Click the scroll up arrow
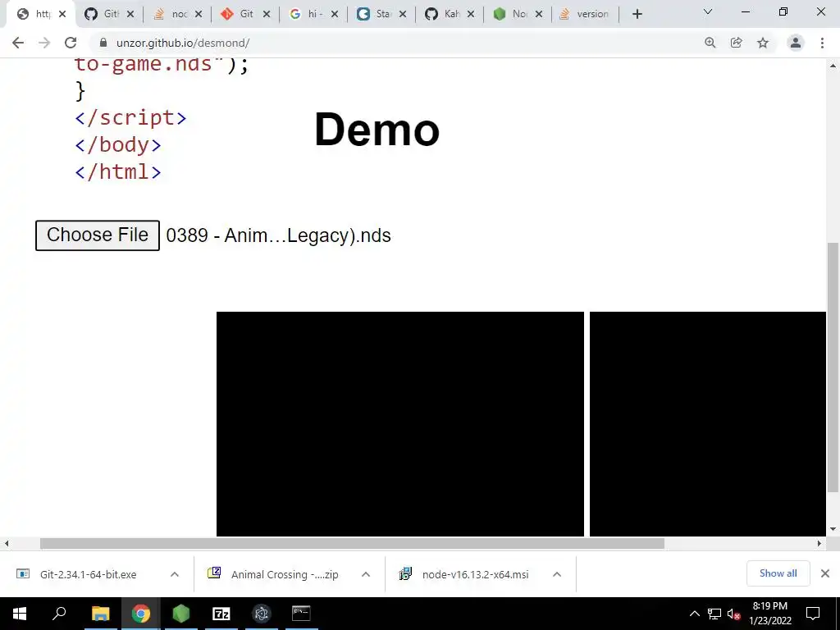Viewport: 840px width, 630px height. pyautogui.click(x=833, y=66)
